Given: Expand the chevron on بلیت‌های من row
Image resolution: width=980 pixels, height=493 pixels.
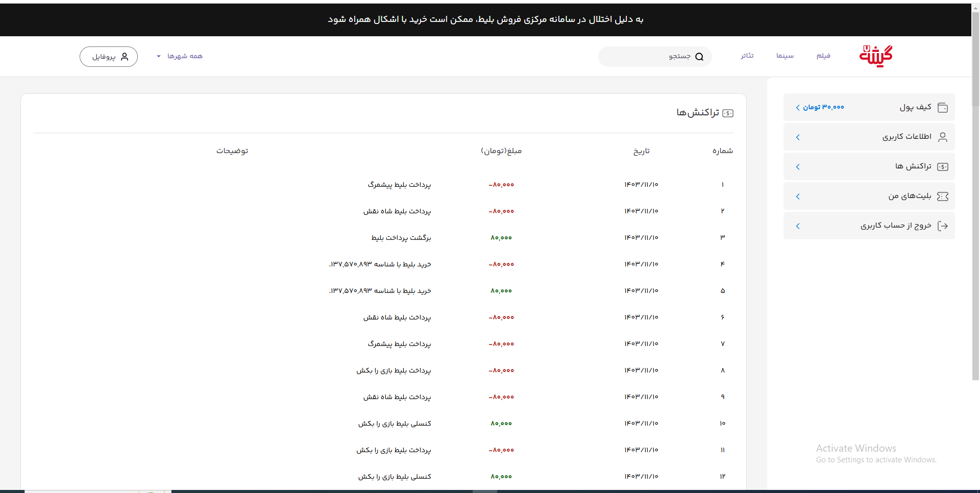Looking at the screenshot, I should pos(798,196).
